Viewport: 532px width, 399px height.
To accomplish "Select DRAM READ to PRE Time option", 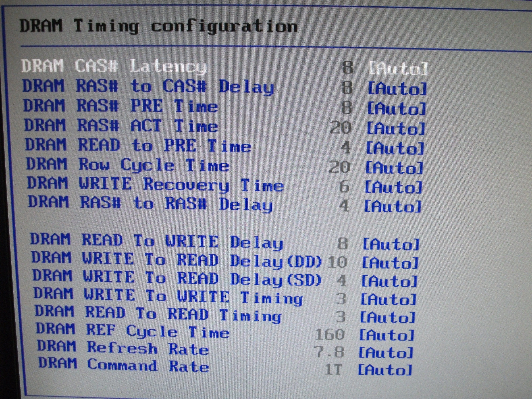I will click(x=138, y=146).
